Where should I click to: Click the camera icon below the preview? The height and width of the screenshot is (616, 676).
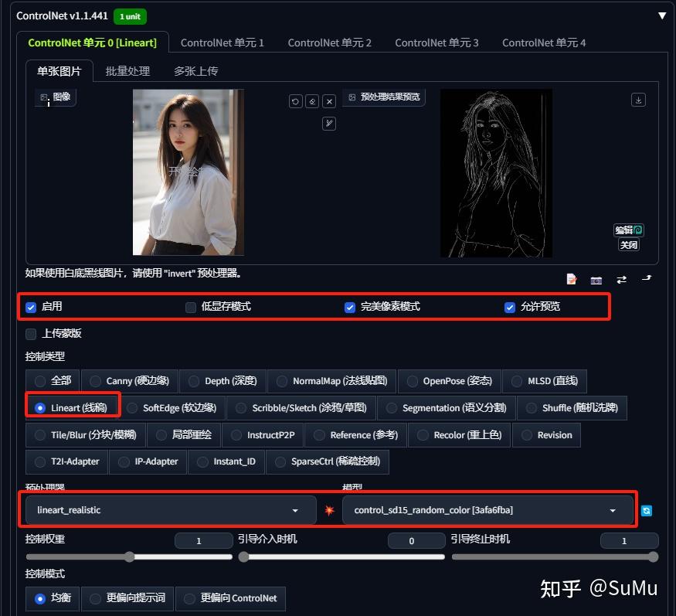point(596,281)
